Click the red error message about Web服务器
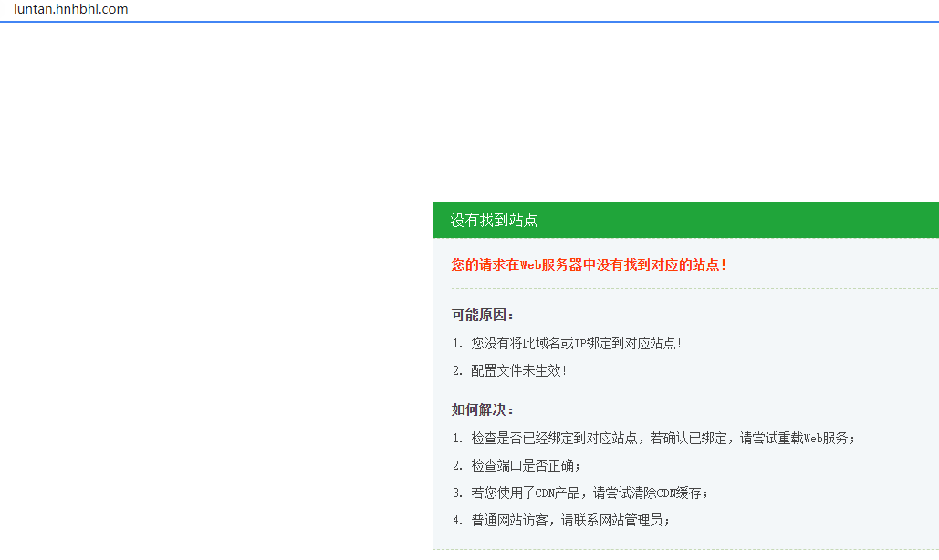This screenshot has width=939, height=560. (x=589, y=264)
